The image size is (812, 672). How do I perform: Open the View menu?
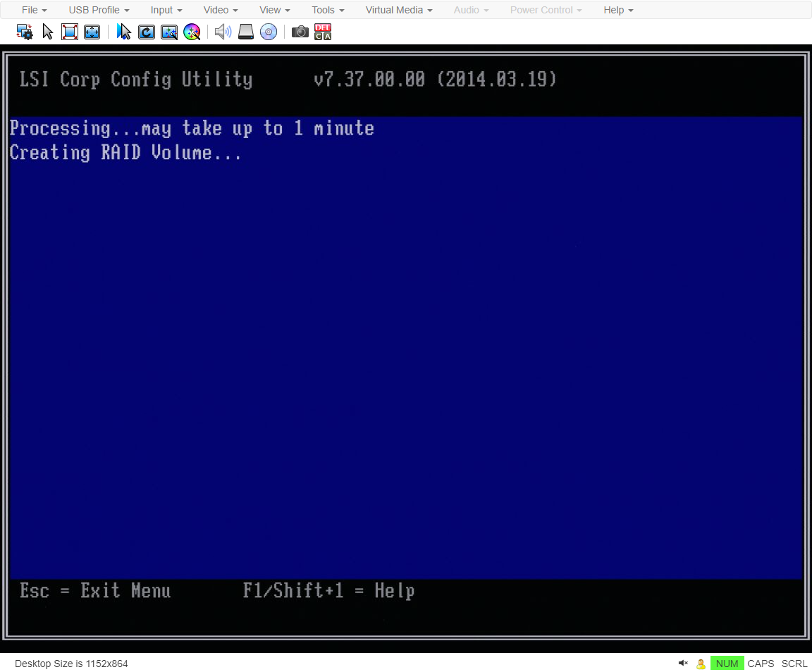[275, 10]
